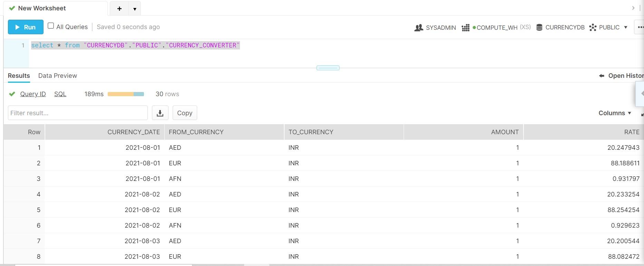Image resolution: width=644 pixels, height=266 pixels.
Task: Expand the context dropdown next to PUBLIC
Action: pos(625,27)
